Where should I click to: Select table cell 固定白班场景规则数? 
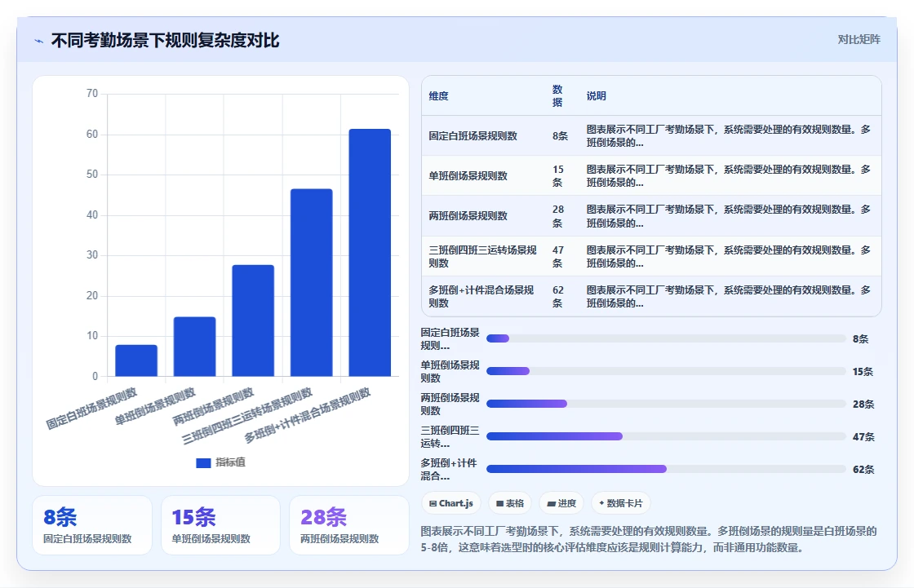pyautogui.click(x=473, y=135)
